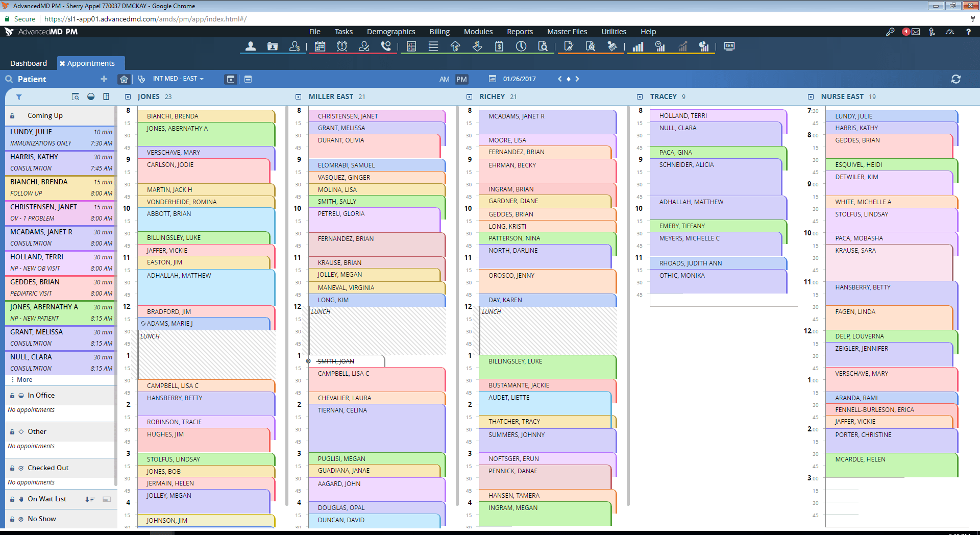Refresh the schedule with the refresh icon
This screenshot has height=535, width=980.
coord(956,79)
